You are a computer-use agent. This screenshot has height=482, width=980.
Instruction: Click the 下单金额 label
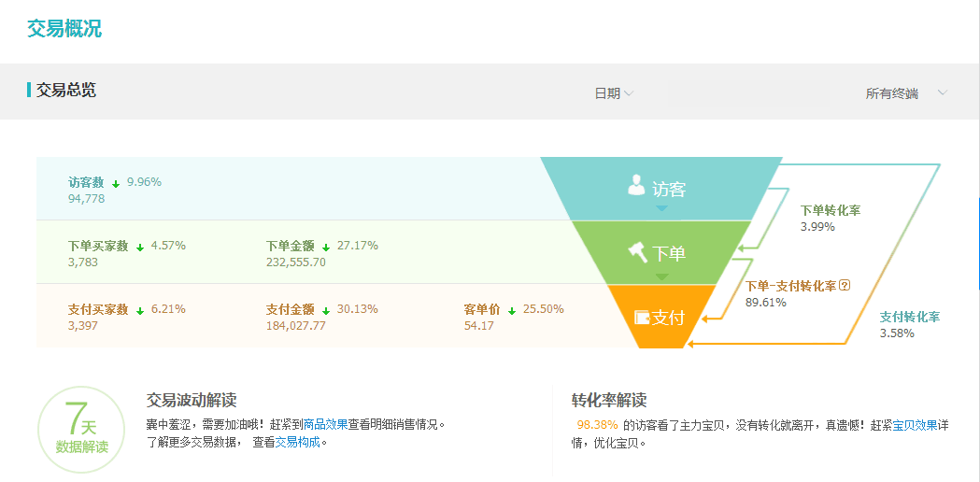tap(290, 247)
